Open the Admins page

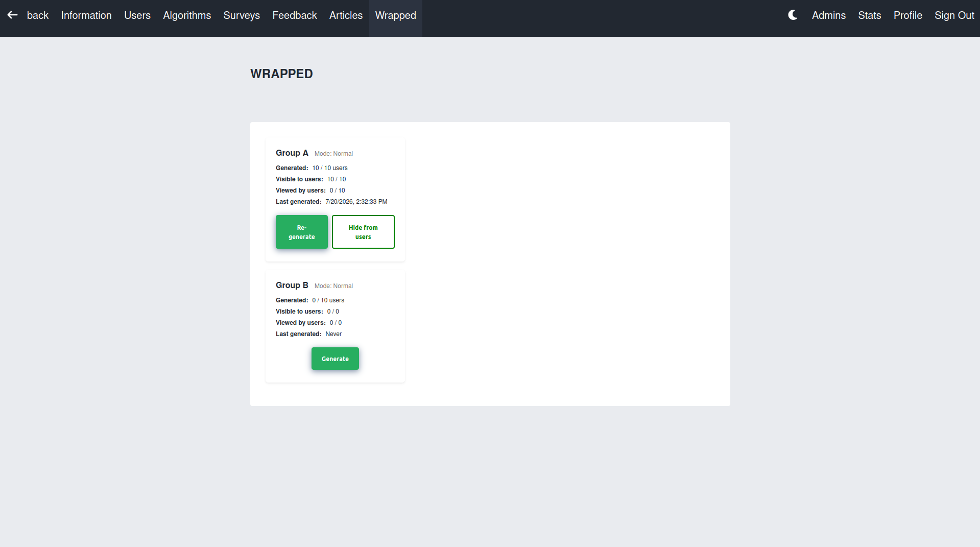829,15
